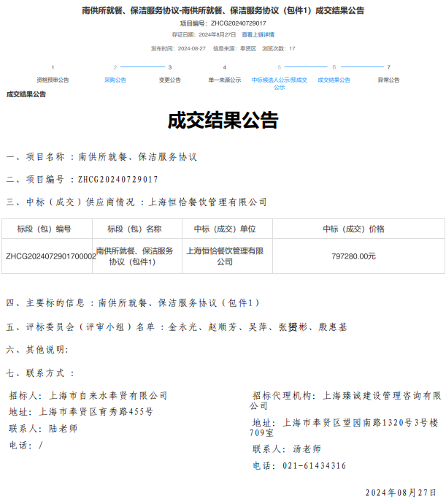This screenshot has width=446, height=504.
Task: Go to the 采购公告 step
Action: 115,80
